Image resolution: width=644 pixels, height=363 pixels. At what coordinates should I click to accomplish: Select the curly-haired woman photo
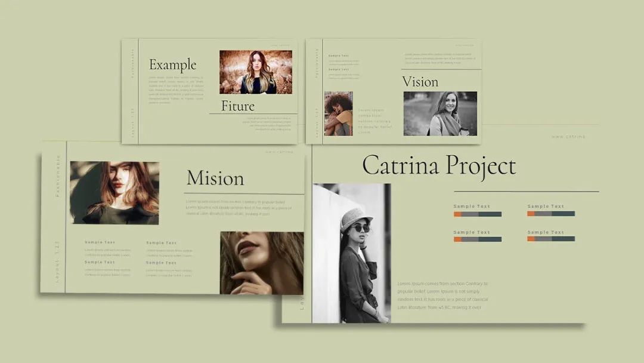[x=338, y=114]
